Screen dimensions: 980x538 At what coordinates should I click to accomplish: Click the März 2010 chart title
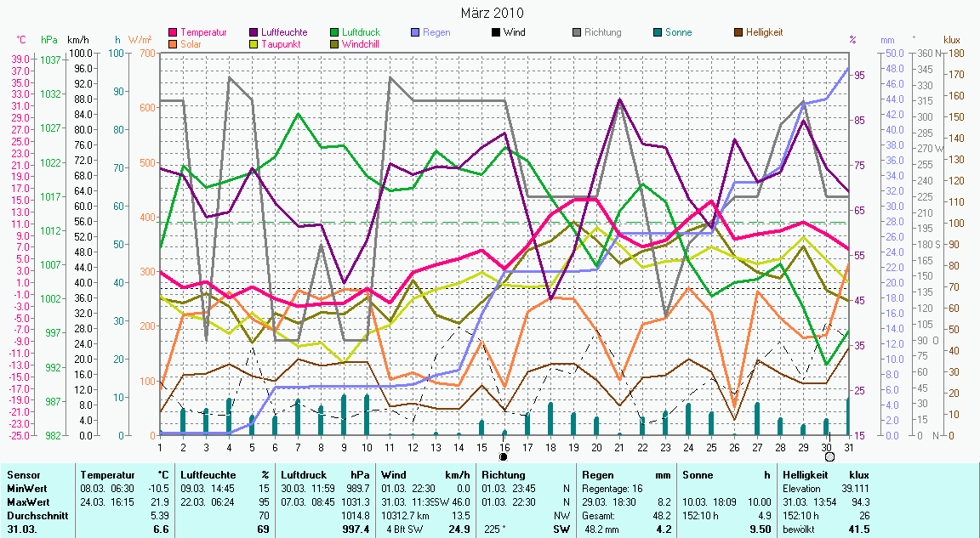click(x=492, y=13)
